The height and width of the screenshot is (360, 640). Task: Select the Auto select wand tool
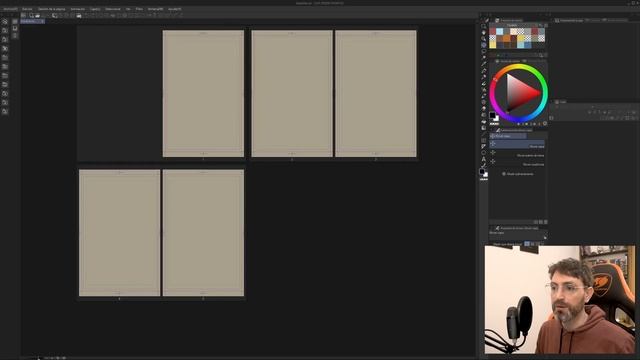point(484,57)
